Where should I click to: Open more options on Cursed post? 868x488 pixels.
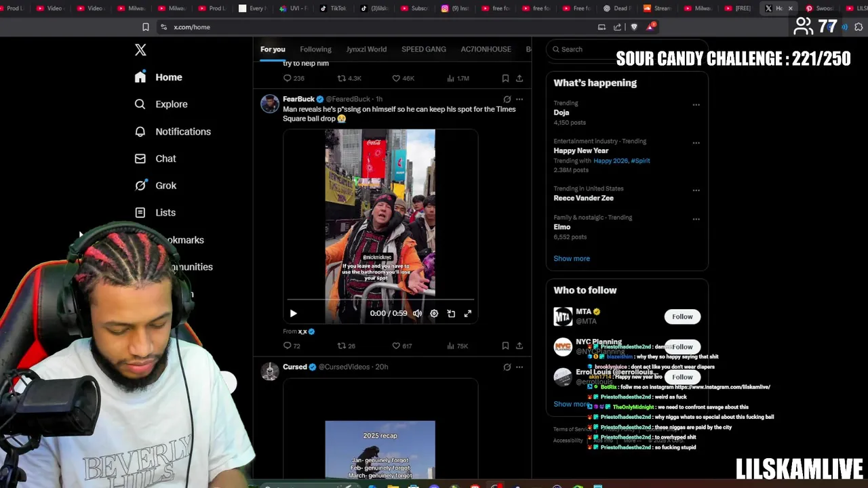(519, 367)
